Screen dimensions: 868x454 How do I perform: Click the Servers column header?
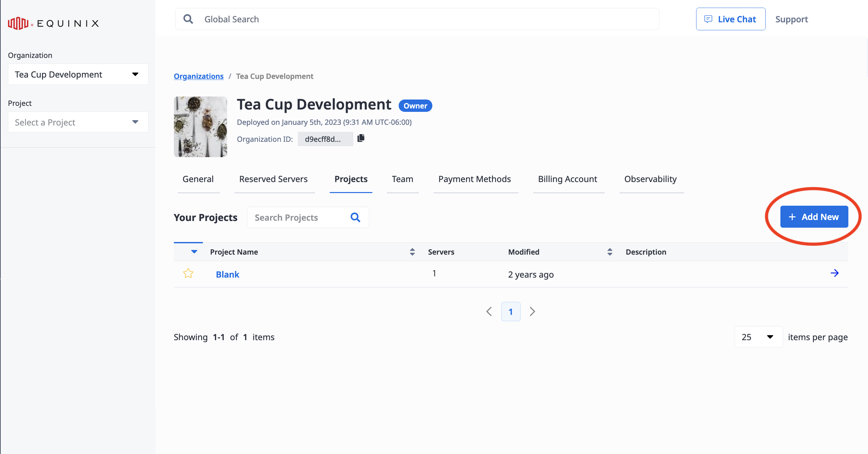tap(441, 252)
